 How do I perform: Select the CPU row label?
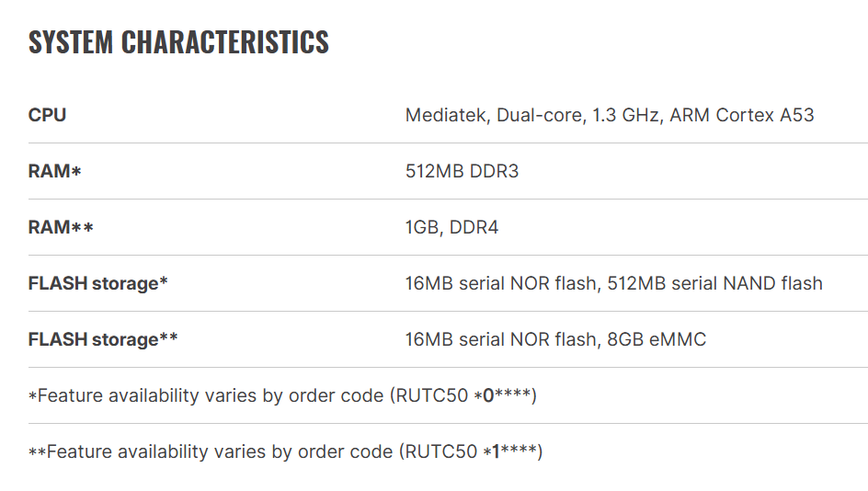(x=48, y=115)
